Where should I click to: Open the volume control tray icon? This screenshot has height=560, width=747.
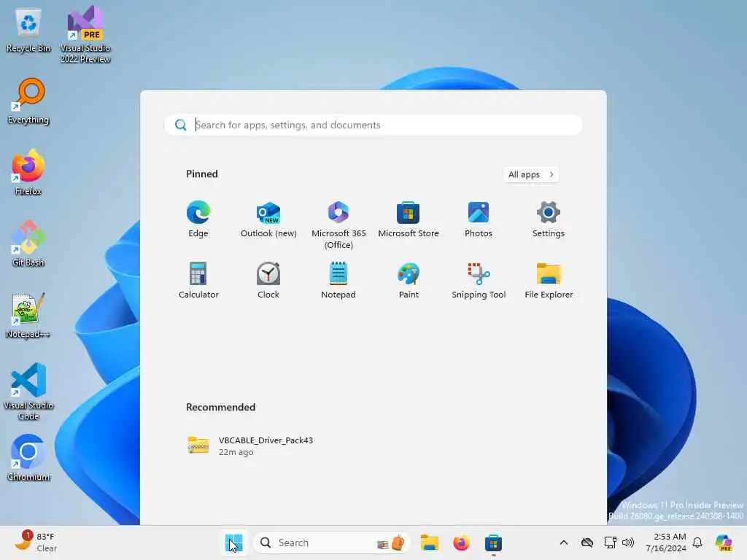[x=628, y=542]
